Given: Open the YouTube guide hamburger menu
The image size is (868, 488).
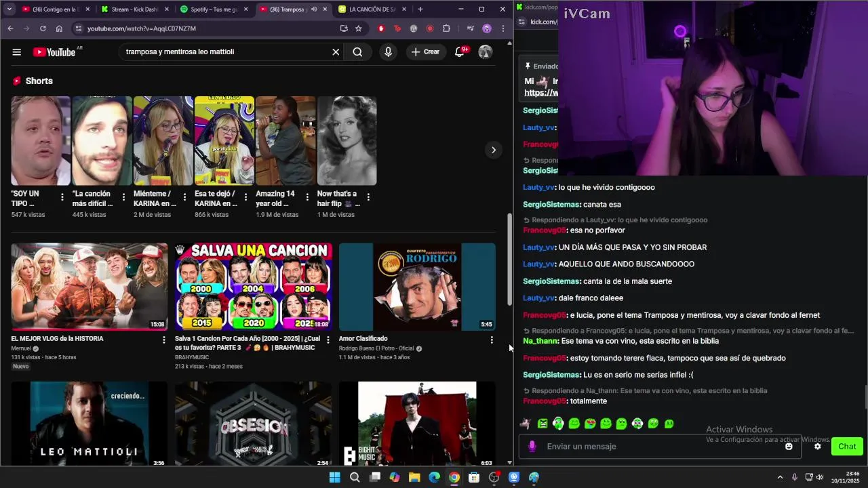Looking at the screenshot, I should pos(17,52).
